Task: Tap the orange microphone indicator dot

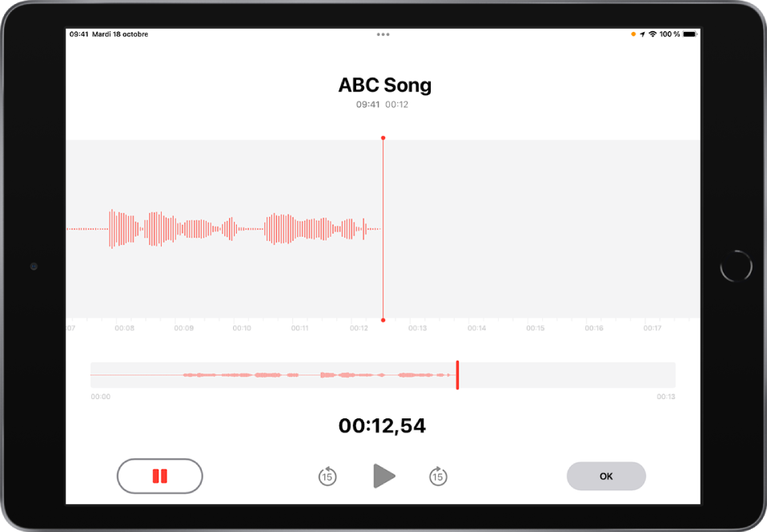Action: point(633,34)
